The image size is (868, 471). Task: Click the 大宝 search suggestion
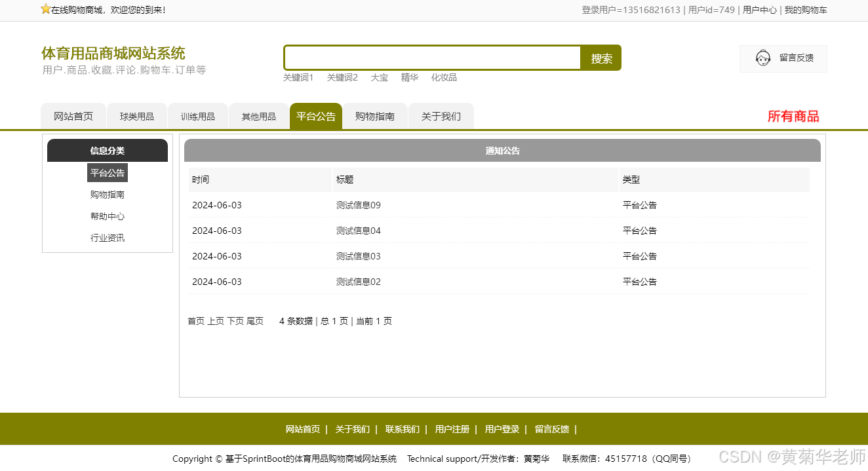[x=380, y=77]
